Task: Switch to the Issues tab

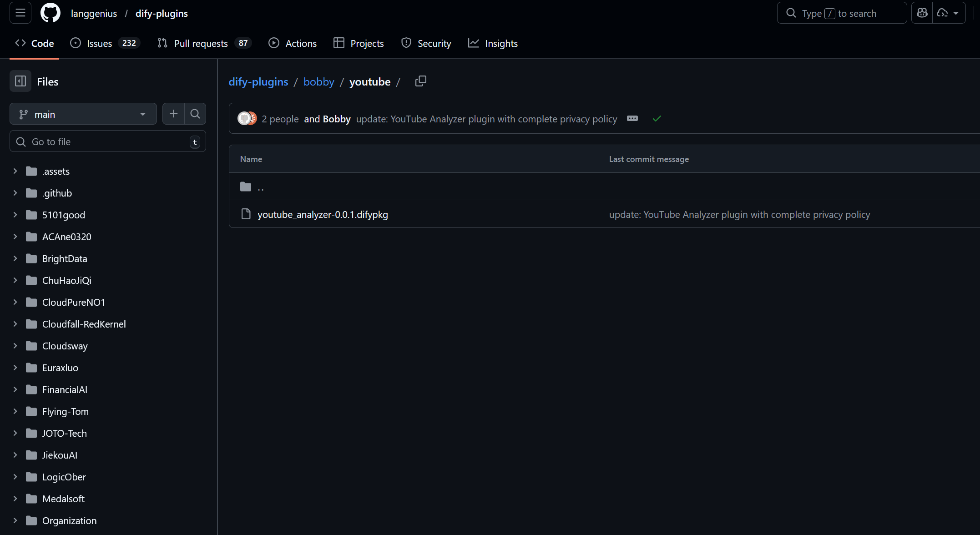Action: [x=105, y=43]
